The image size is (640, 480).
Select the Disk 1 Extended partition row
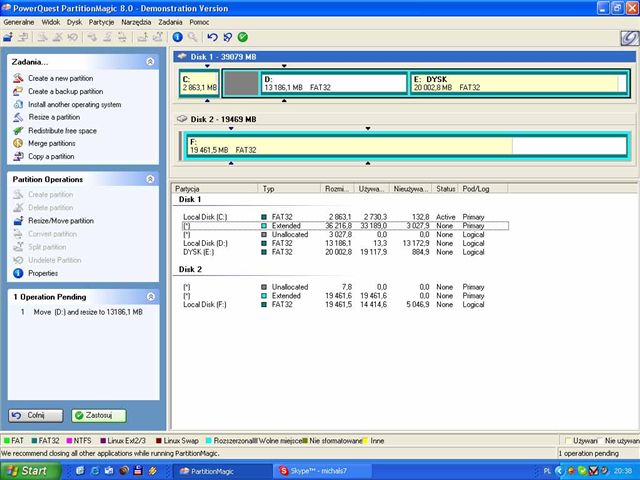tap(345, 226)
